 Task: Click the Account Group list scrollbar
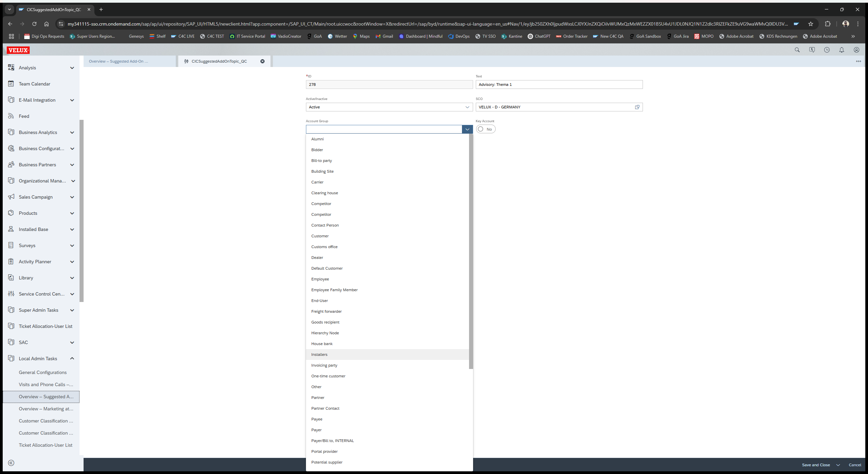click(x=471, y=251)
